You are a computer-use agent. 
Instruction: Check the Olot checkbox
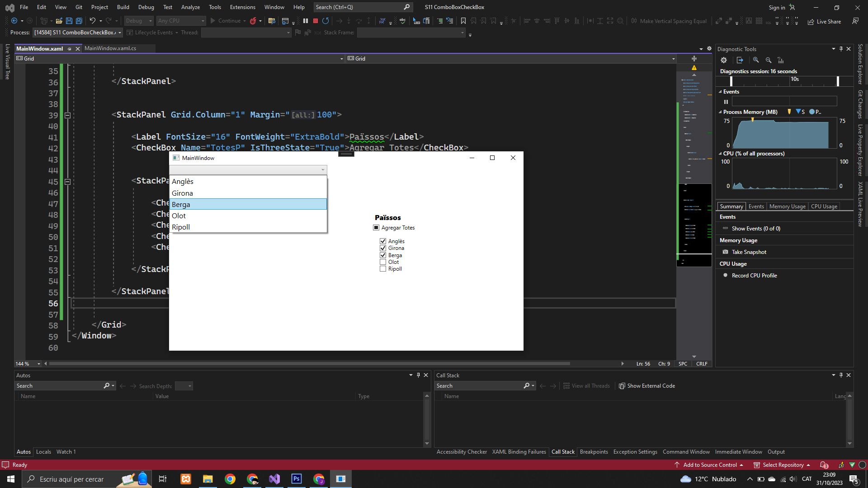pos(383,262)
